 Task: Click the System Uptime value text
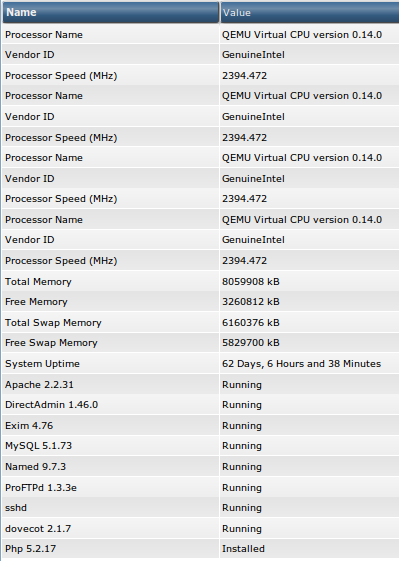point(301,364)
